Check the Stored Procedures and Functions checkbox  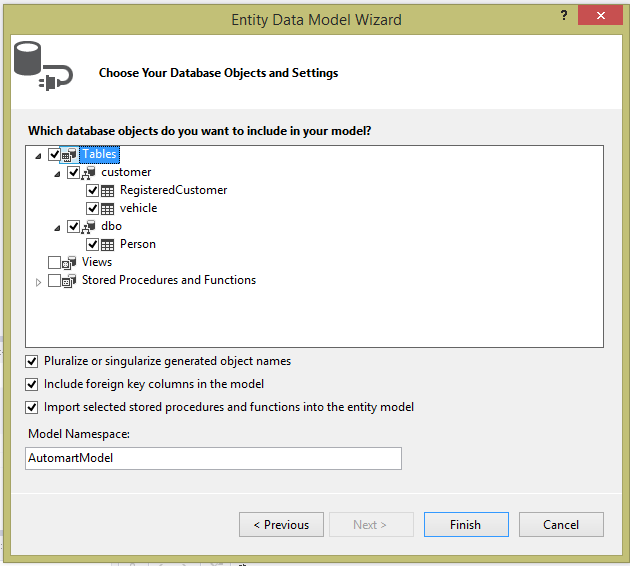pos(54,280)
